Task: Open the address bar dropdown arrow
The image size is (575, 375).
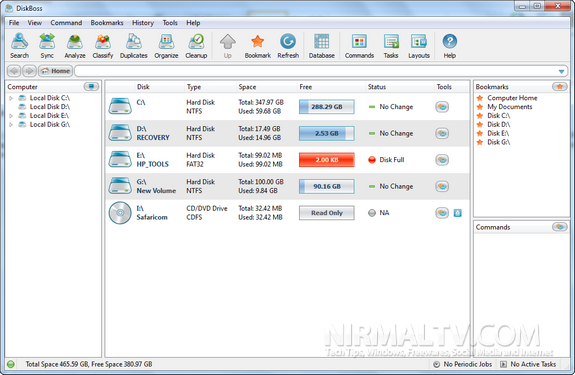Action: 561,71
